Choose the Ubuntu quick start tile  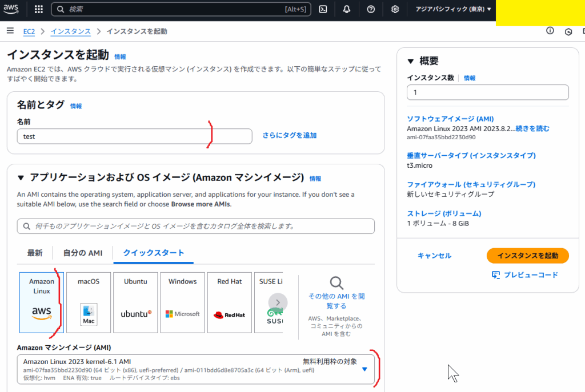coord(135,302)
